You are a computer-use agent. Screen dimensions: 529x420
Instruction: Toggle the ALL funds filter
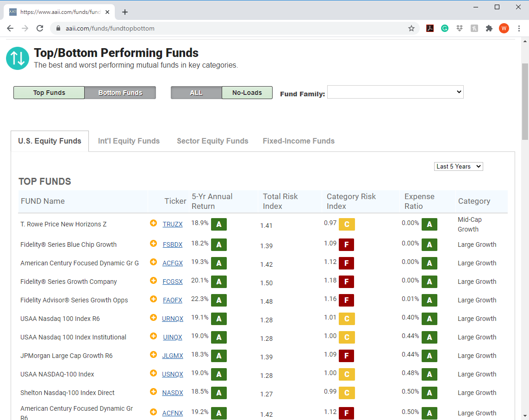196,93
